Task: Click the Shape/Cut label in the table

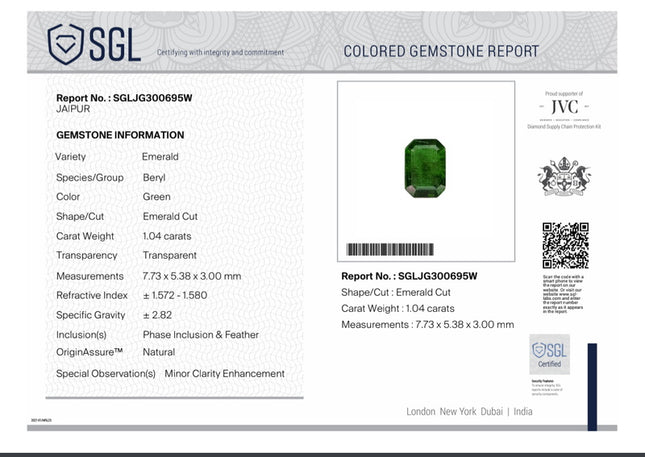Action: point(80,216)
